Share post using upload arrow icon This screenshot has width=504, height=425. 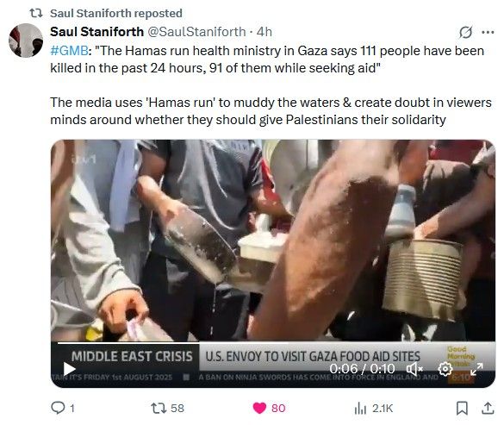[x=488, y=408]
